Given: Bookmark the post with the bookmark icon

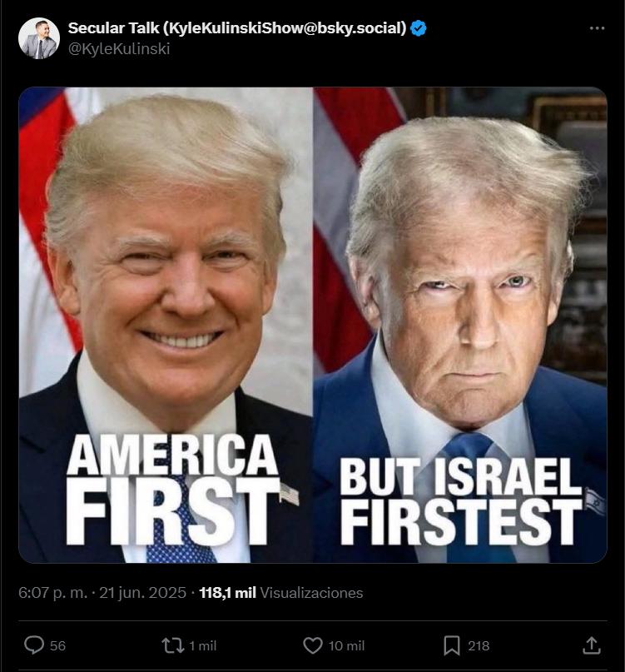Looking at the screenshot, I should click(452, 645).
